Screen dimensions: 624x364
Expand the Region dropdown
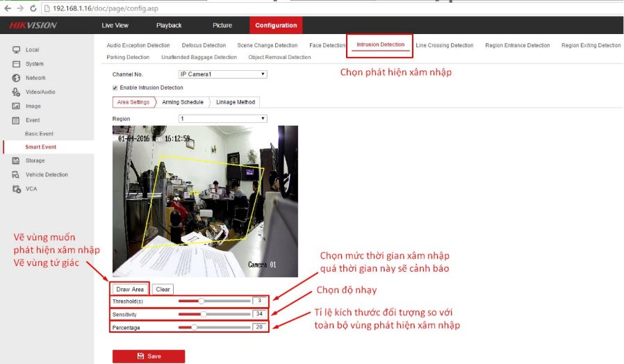222,119
